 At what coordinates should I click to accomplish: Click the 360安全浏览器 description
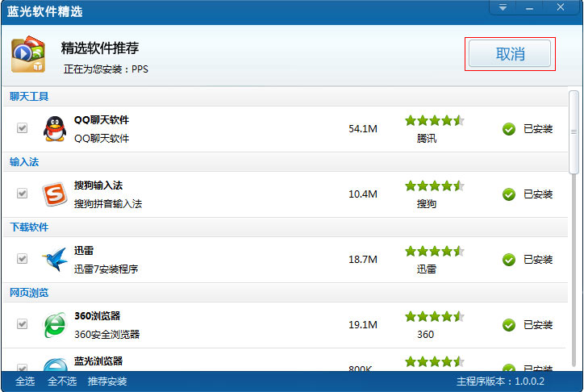pyautogui.click(x=107, y=334)
